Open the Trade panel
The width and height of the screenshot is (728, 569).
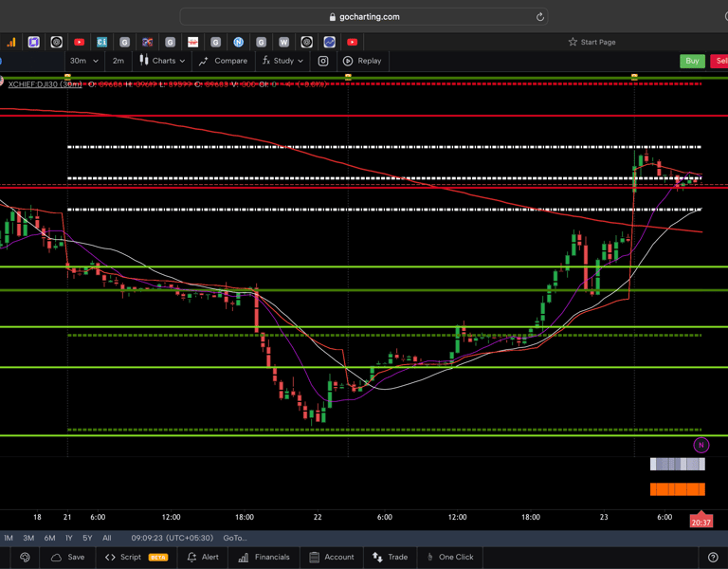coord(390,557)
